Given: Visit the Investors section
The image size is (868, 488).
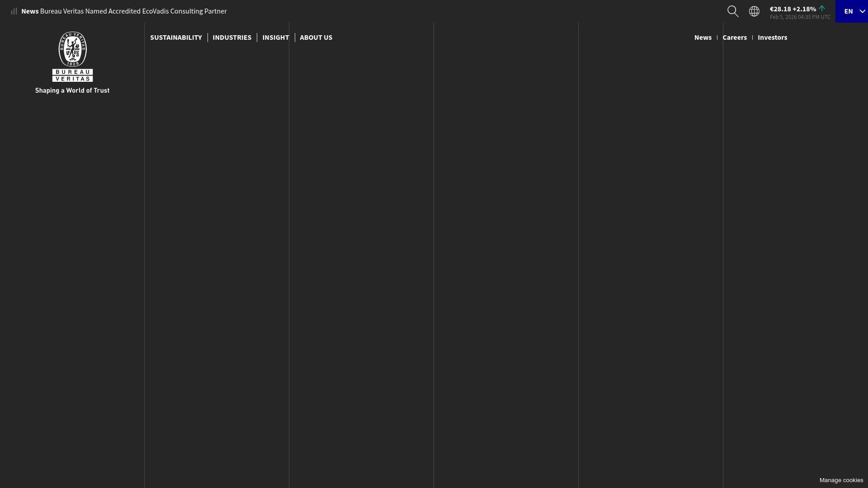Looking at the screenshot, I should pyautogui.click(x=773, y=38).
